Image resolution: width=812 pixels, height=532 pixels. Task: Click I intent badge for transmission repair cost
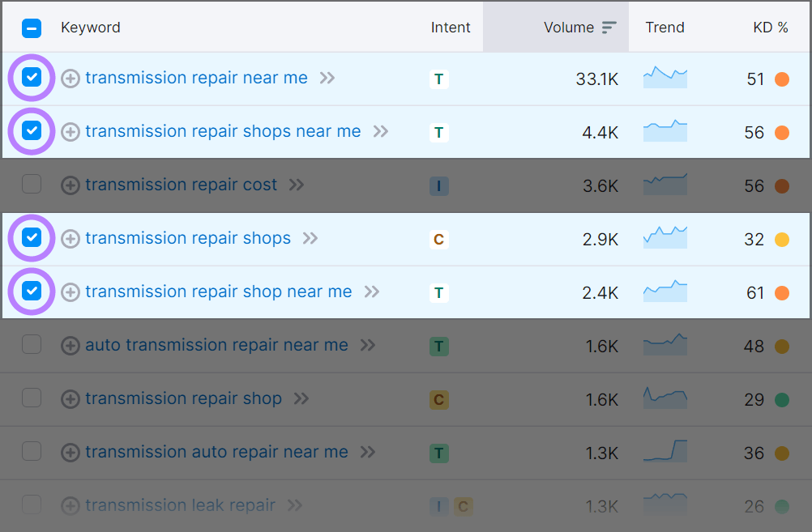[438, 185]
